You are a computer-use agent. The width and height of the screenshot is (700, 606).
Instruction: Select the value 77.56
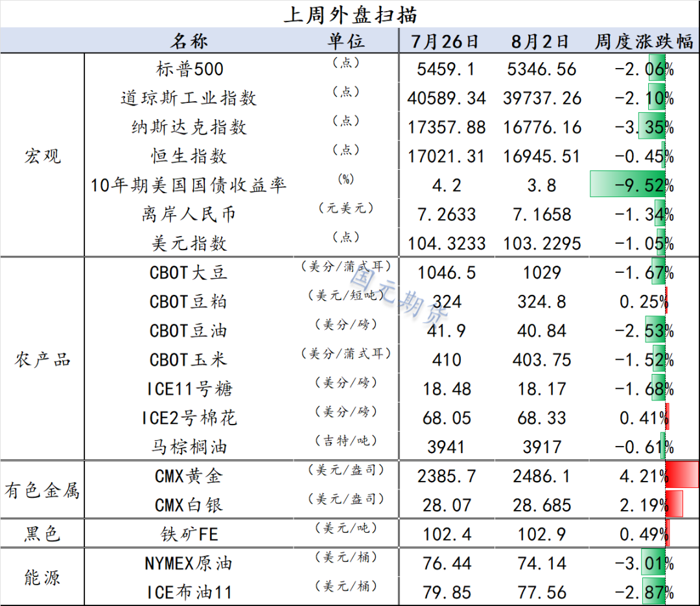(541, 592)
